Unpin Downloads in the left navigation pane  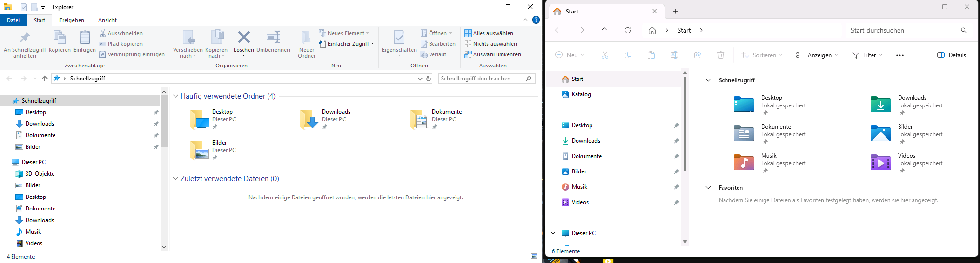[x=156, y=124]
